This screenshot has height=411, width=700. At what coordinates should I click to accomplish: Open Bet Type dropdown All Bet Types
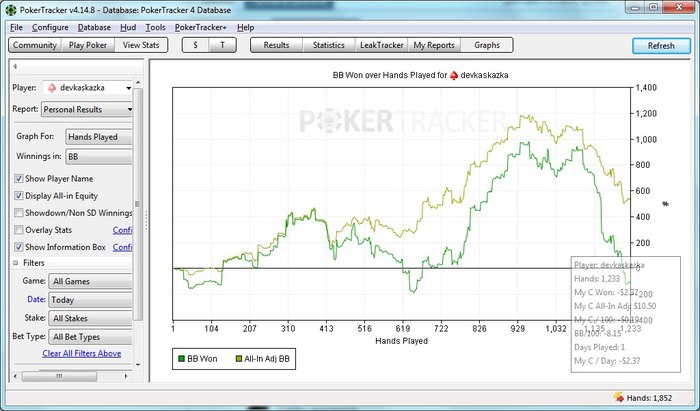pos(90,337)
